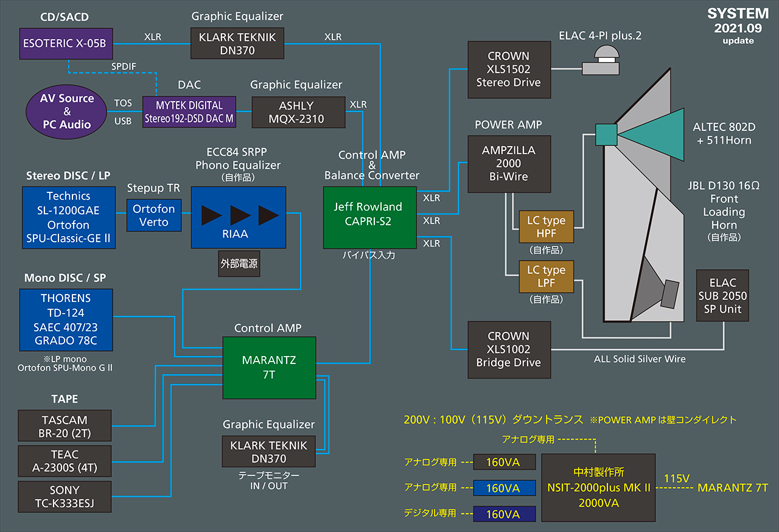Select the TASCAM BR-20 (2T) box
This screenshot has width=779, height=532.
pos(65,427)
